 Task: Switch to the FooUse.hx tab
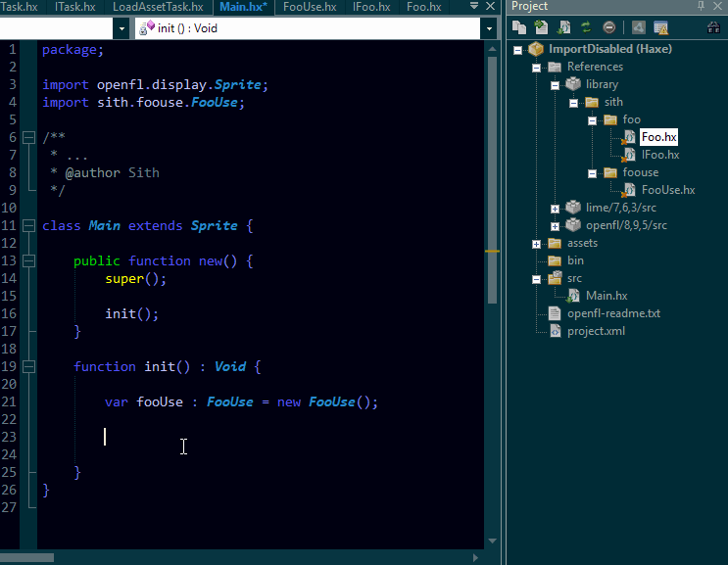pos(310,7)
